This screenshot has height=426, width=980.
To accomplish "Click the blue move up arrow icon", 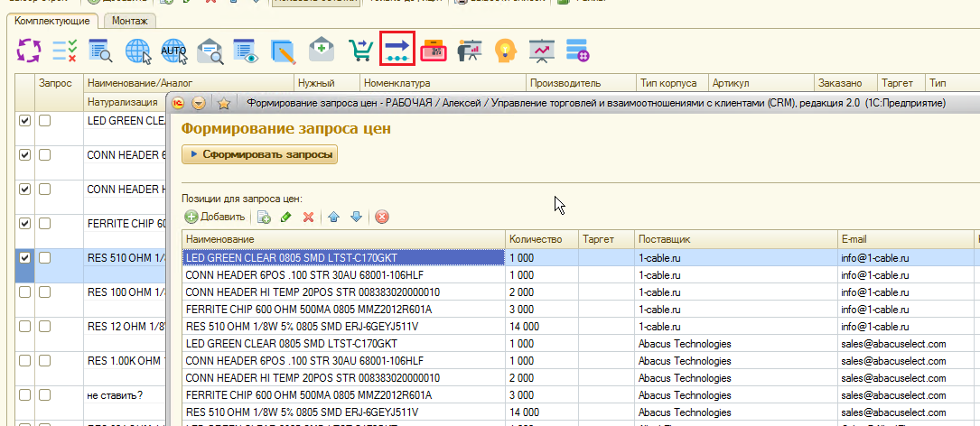I will (333, 217).
